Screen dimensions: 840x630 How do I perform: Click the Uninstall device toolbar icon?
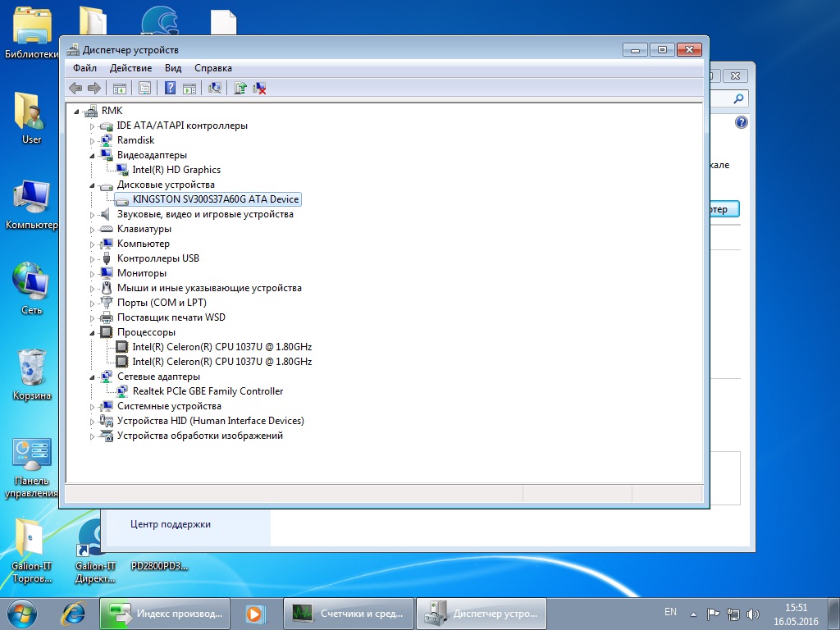click(260, 88)
